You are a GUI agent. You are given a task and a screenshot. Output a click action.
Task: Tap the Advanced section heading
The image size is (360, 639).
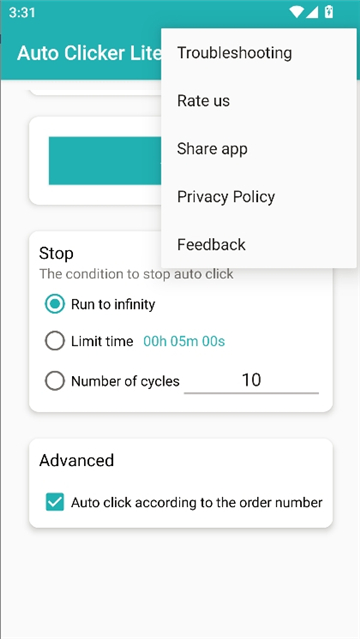click(77, 460)
